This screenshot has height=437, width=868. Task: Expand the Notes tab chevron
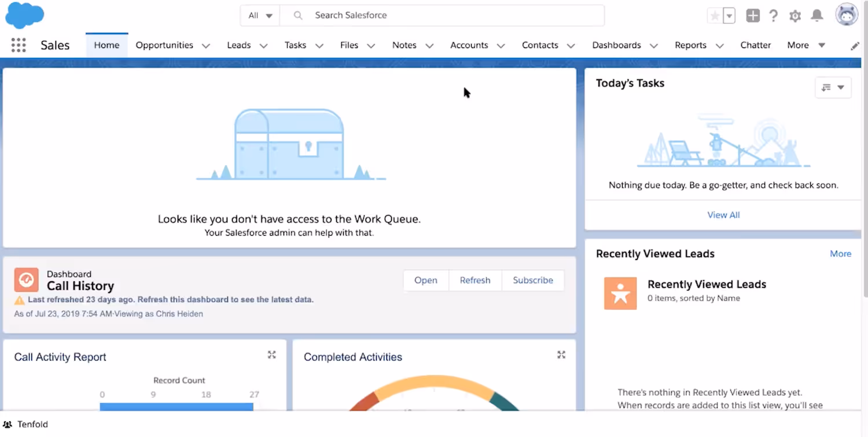[429, 46]
